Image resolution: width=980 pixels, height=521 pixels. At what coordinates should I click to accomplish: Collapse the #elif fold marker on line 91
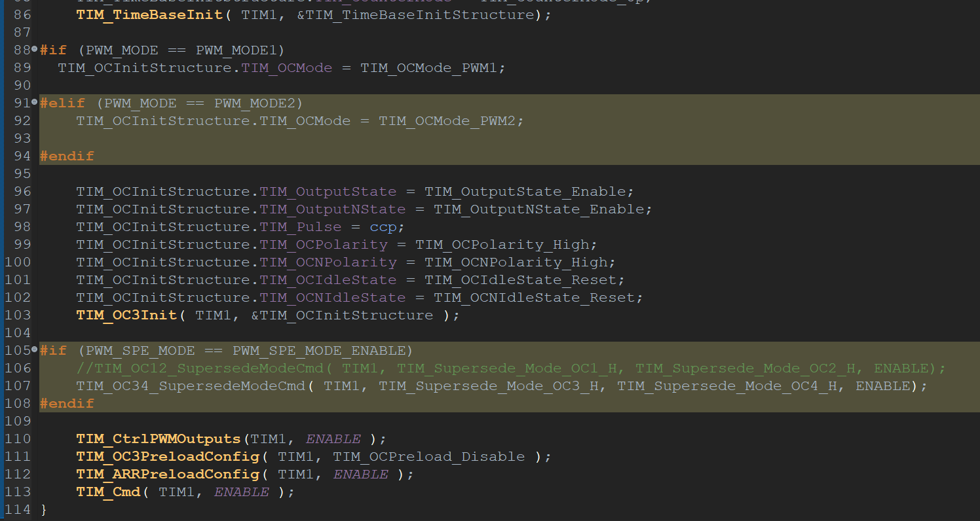35,103
